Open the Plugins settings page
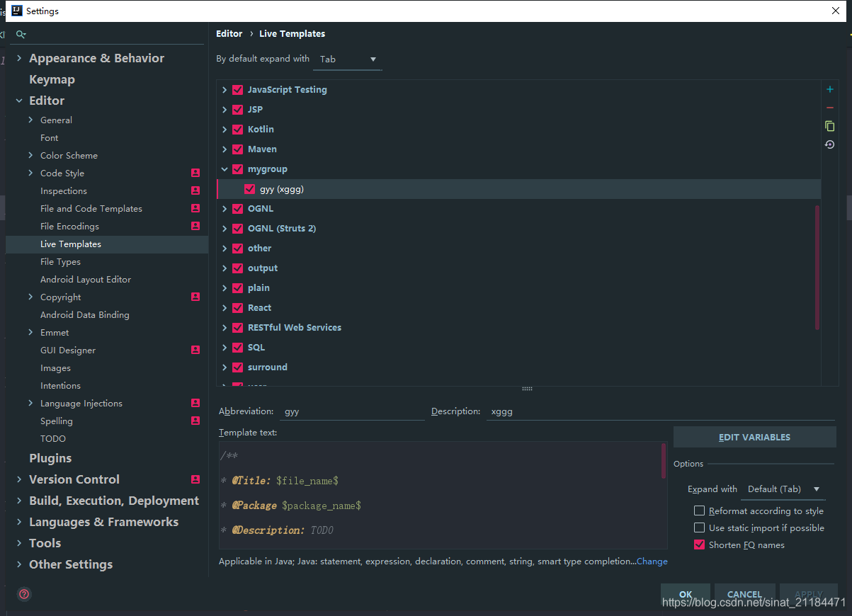 pyautogui.click(x=50, y=458)
